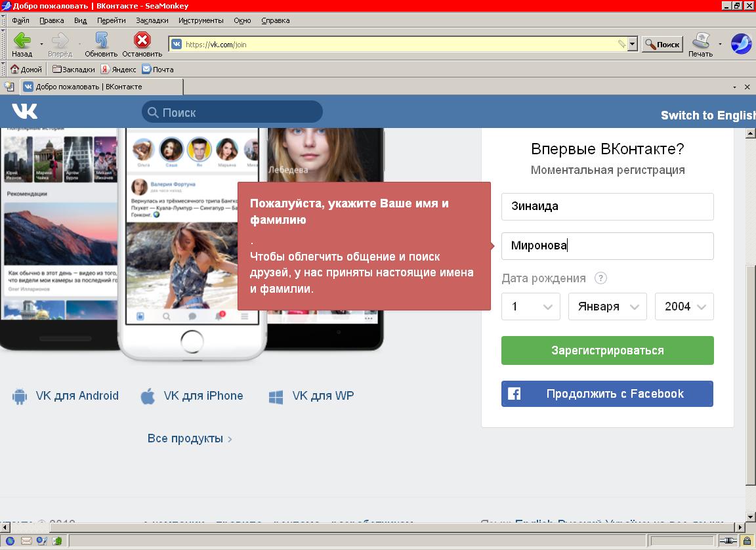The height and width of the screenshot is (550, 756).
Task: Click the first name field Зинаида
Action: pyautogui.click(x=608, y=206)
